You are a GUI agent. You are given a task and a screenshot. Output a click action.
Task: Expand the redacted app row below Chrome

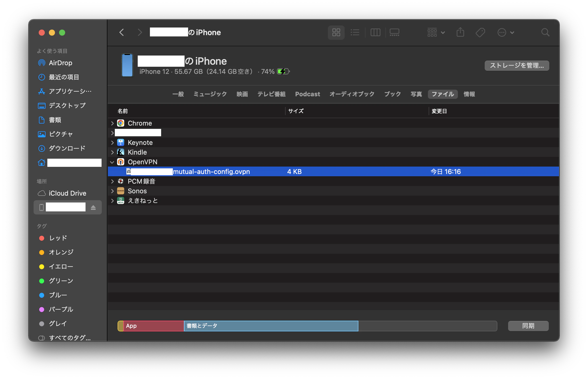(x=112, y=133)
